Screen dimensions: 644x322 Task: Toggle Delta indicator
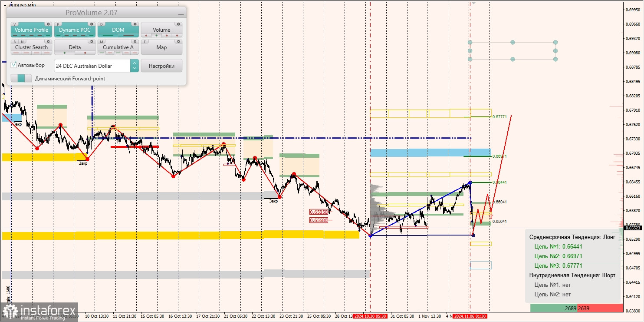75,47
